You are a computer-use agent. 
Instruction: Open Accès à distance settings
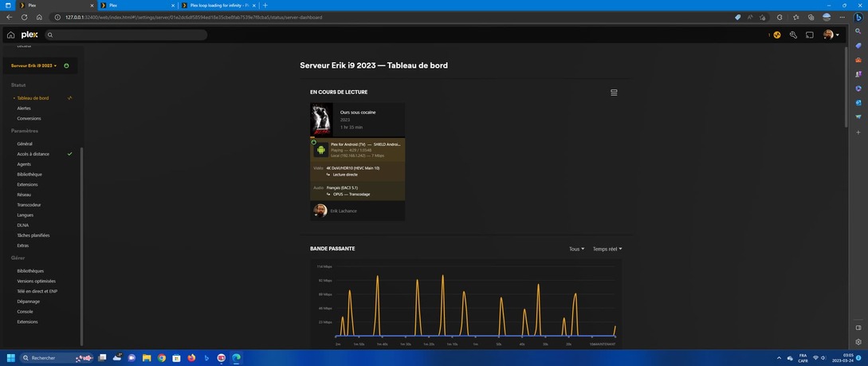click(x=33, y=154)
